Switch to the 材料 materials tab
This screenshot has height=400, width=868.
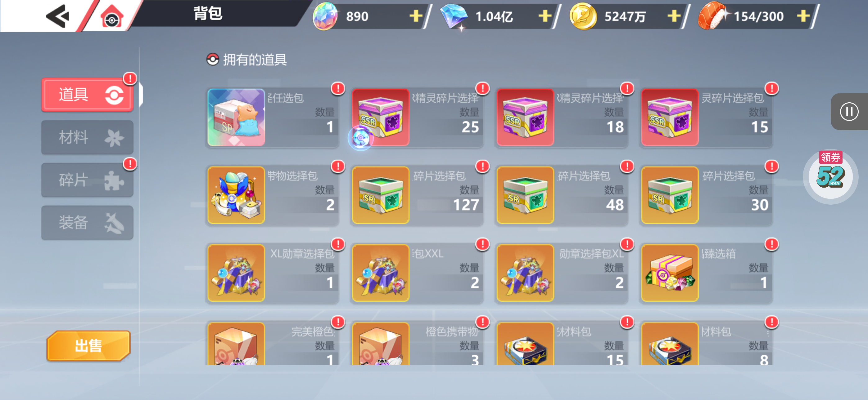coord(87,137)
